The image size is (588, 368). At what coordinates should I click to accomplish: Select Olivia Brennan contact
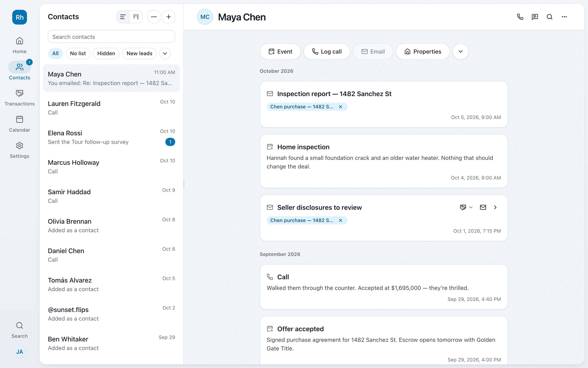[x=111, y=226]
